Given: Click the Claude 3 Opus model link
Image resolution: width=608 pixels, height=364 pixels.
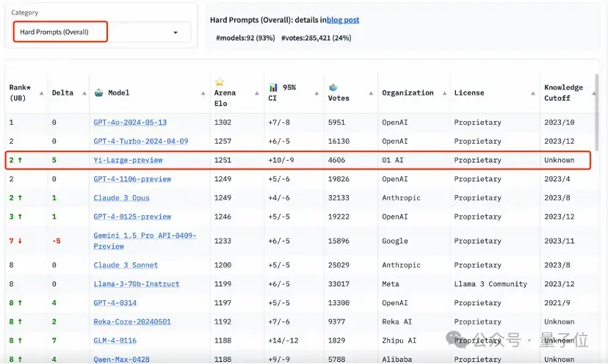Looking at the screenshot, I should click(121, 198).
